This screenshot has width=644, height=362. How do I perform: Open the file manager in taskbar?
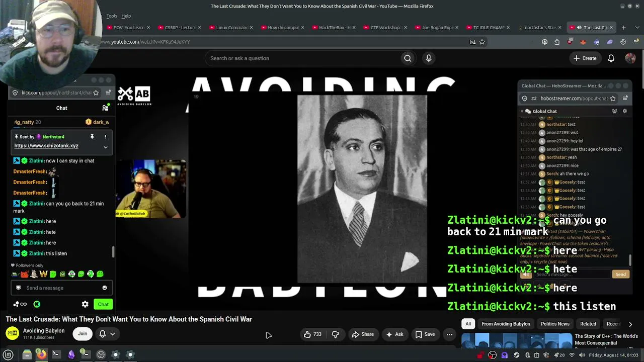(x=27, y=354)
